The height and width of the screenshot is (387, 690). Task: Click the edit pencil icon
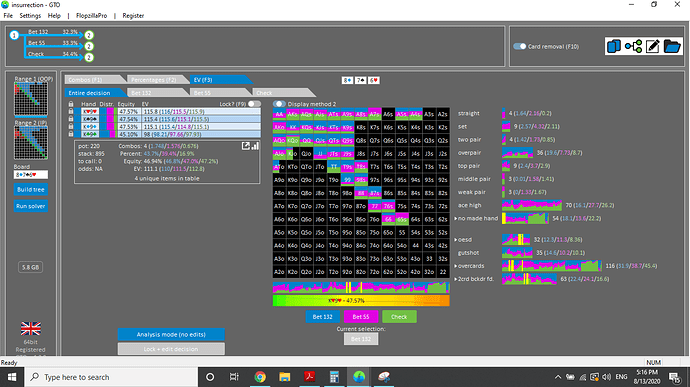point(653,46)
